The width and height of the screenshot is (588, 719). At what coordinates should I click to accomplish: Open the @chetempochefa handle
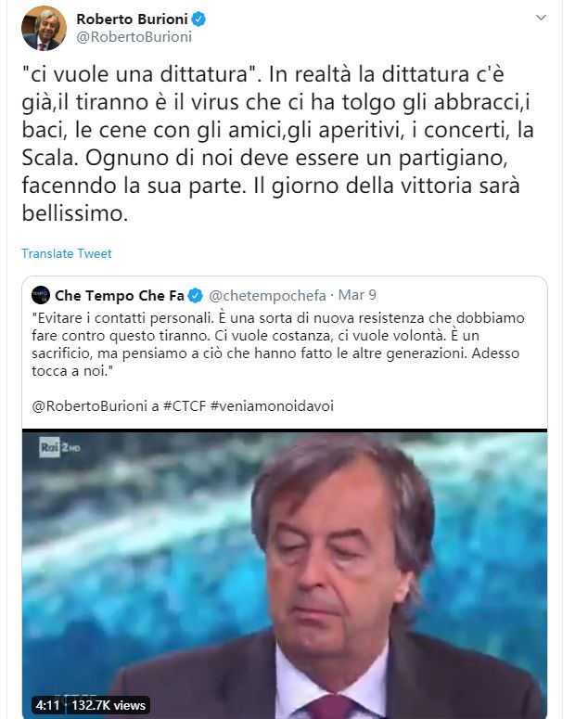(x=267, y=296)
